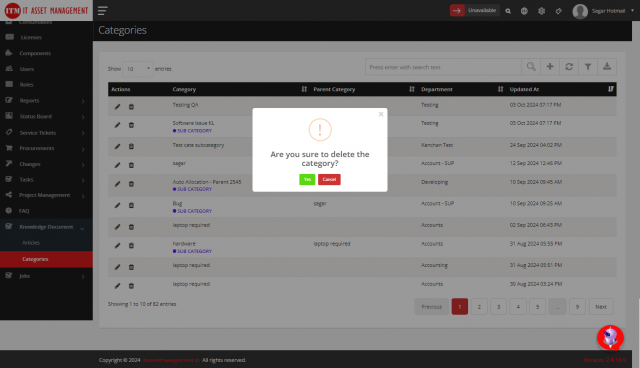Confirm deletion with the Yes button
Viewport: 640px width, 368px height.
(307, 180)
